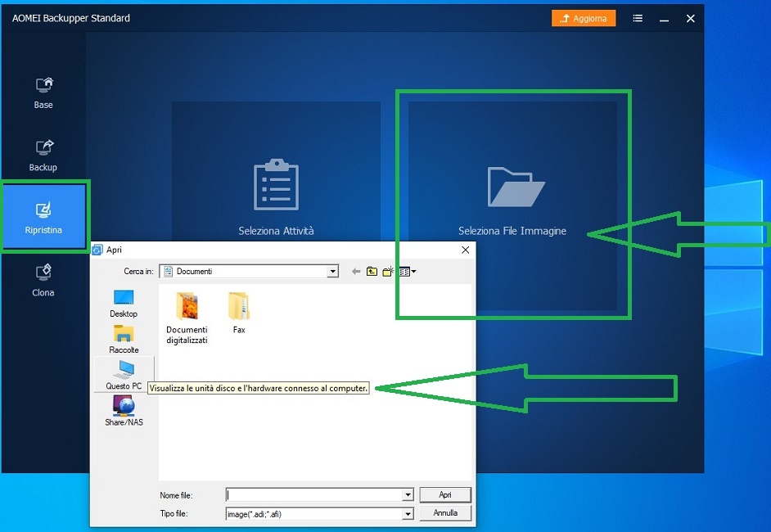Click the Apri dialog title icon
771x532 pixels.
coord(97,250)
